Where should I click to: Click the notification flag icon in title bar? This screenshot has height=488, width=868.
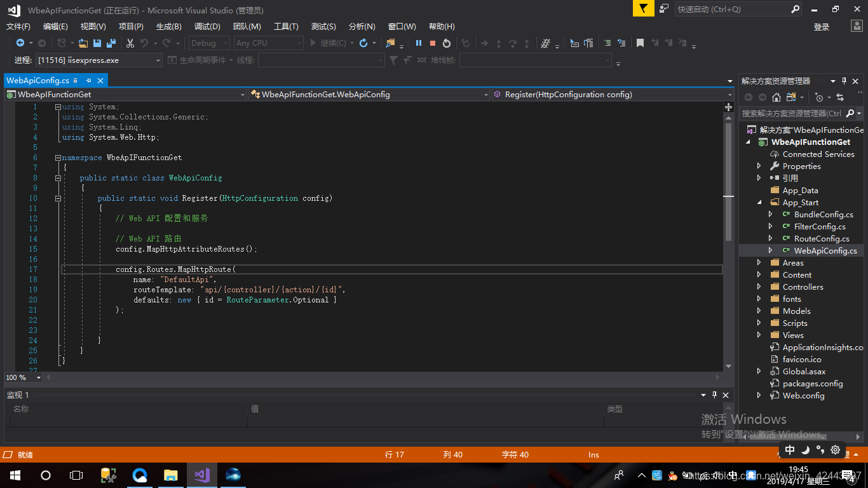click(643, 9)
